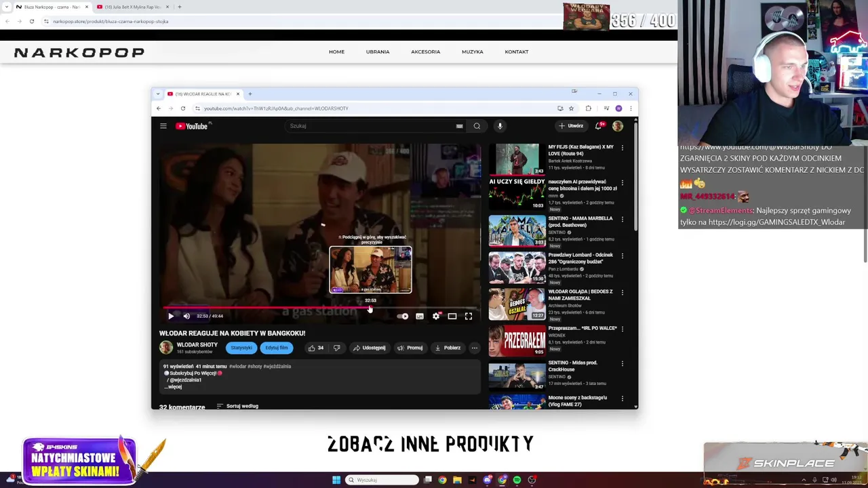Image resolution: width=868 pixels, height=488 pixels.
Task: Open more actions ellipsis beside Pobierz
Action: point(475,348)
